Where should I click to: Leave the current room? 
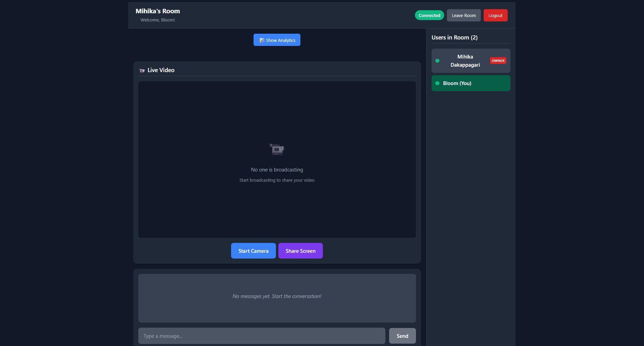(x=464, y=16)
